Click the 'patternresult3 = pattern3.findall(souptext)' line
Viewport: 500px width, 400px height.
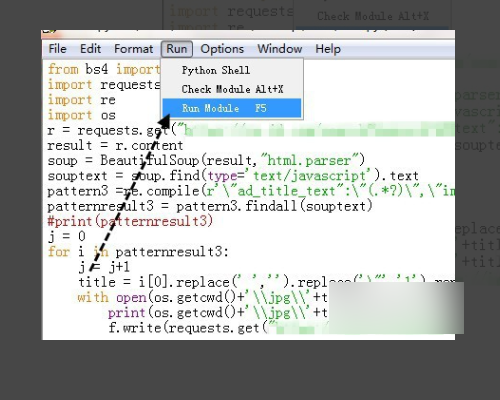(x=210, y=206)
